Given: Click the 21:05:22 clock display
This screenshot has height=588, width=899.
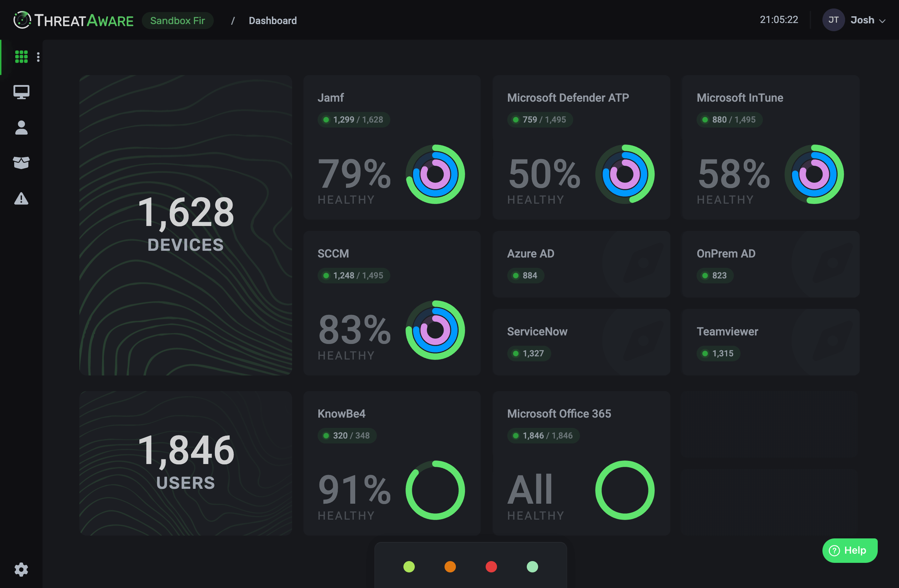Looking at the screenshot, I should (779, 19).
